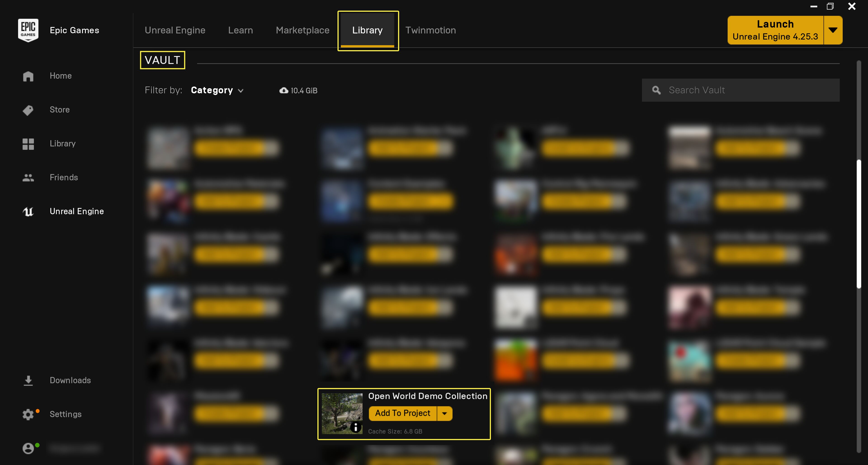
Task: Click the Unreal Engine logo icon in sidebar
Action: click(28, 211)
